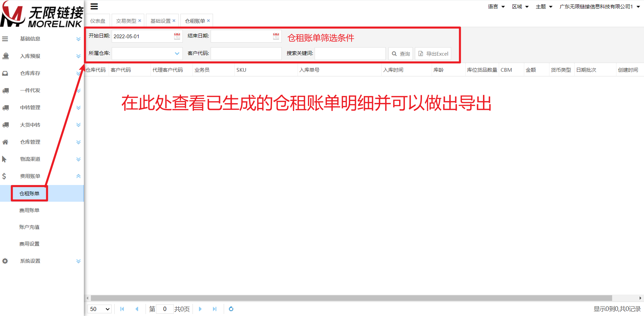Image resolution: width=644 pixels, height=316 pixels.
Task: Click the page number input field
Action: [165, 309]
